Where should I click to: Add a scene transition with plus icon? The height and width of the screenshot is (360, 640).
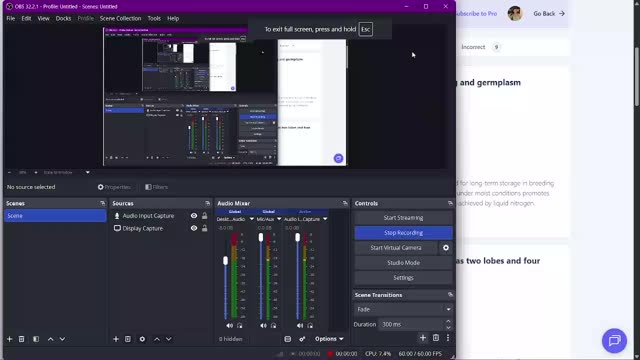pos(423,338)
